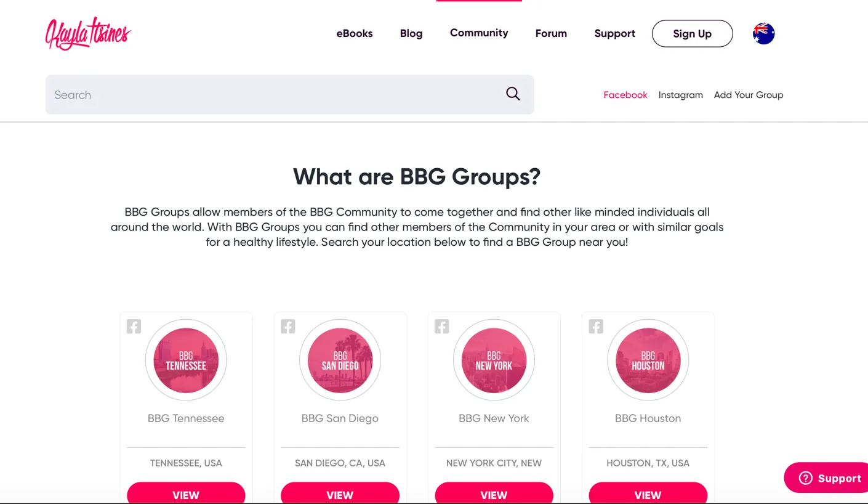
Task: Focus the Search input field
Action: pyautogui.click(x=290, y=95)
